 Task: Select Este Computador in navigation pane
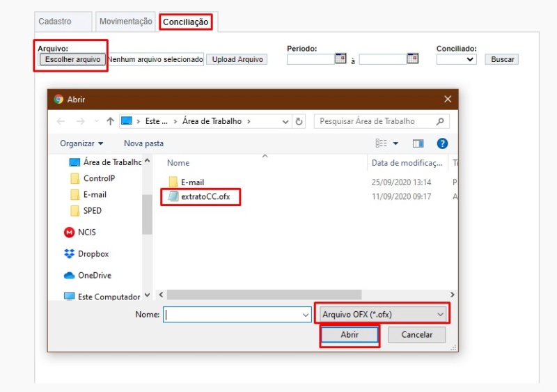[x=102, y=297]
